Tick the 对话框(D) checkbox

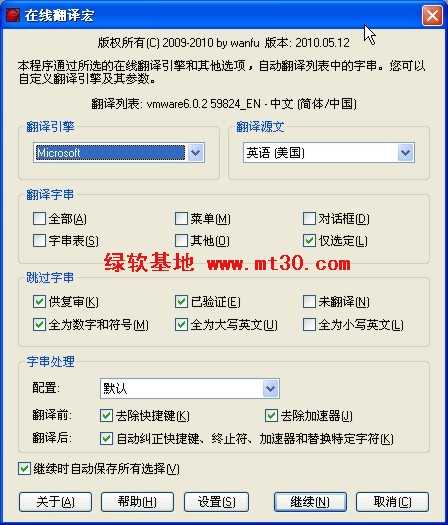pos(309,219)
